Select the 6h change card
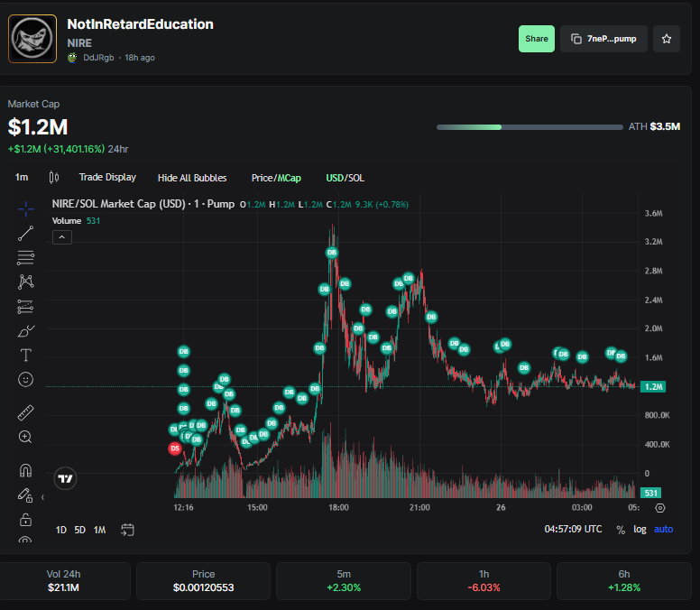This screenshot has width=700, height=610. coord(624,581)
